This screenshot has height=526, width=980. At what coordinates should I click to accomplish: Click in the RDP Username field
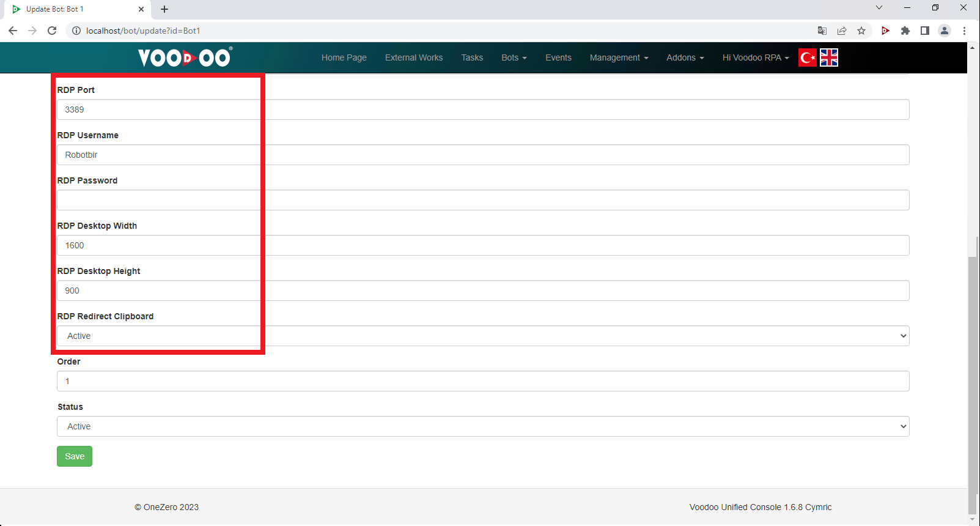pyautogui.click(x=483, y=155)
